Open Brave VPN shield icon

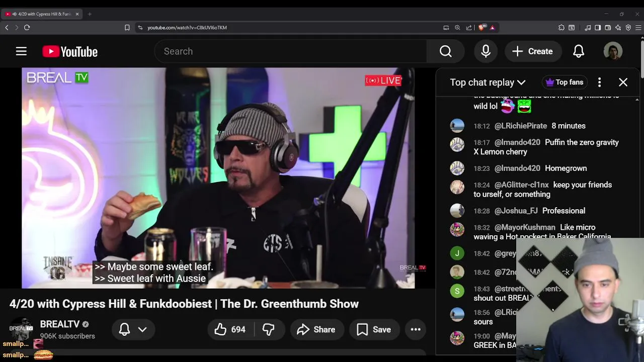click(x=628, y=28)
